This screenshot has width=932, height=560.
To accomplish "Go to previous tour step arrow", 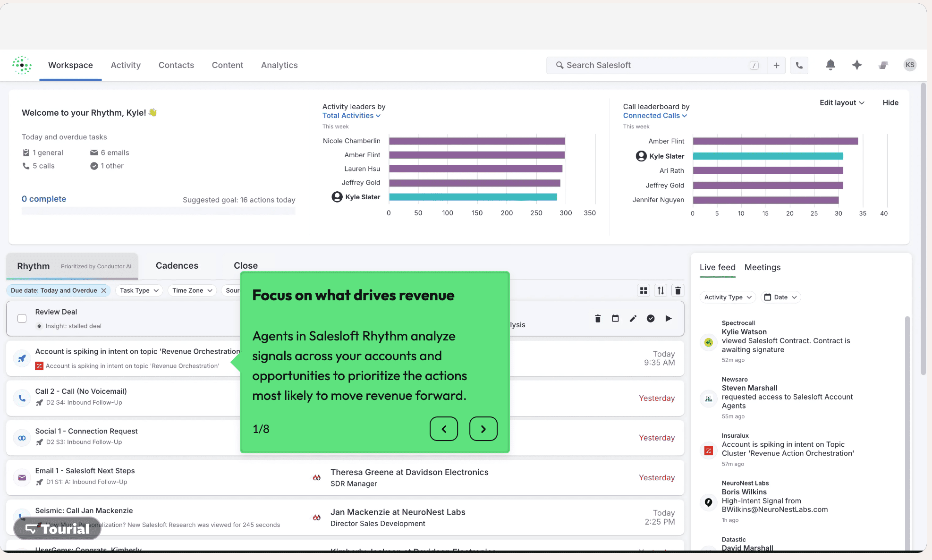I will pos(444,429).
